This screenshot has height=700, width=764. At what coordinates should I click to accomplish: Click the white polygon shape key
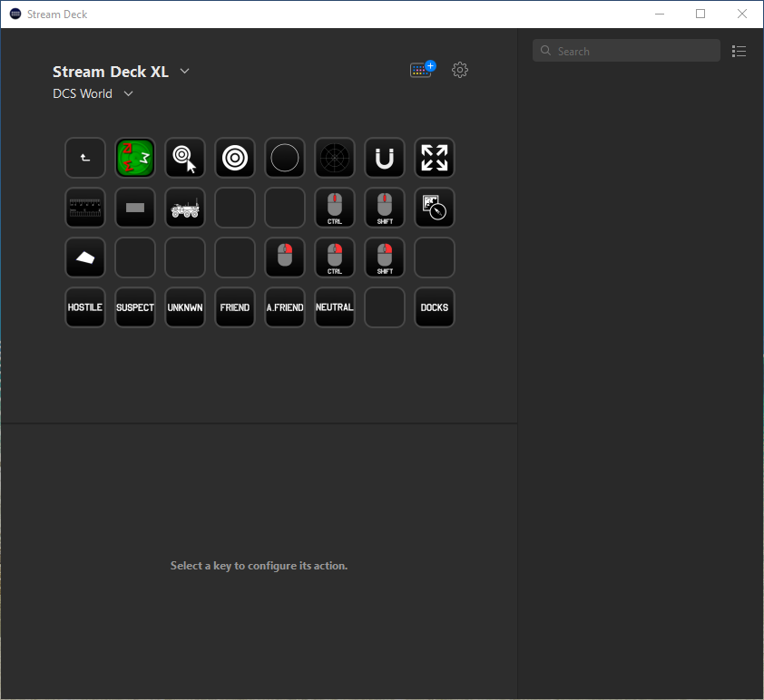coord(85,258)
